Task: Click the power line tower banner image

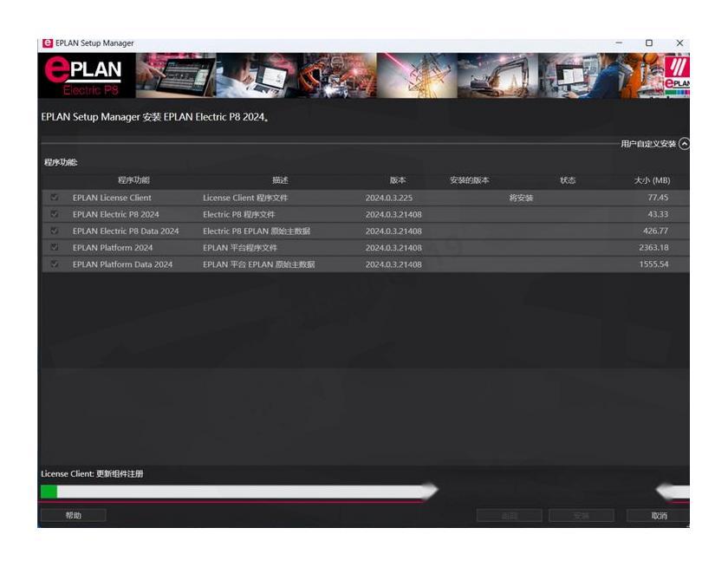Action: (415, 75)
